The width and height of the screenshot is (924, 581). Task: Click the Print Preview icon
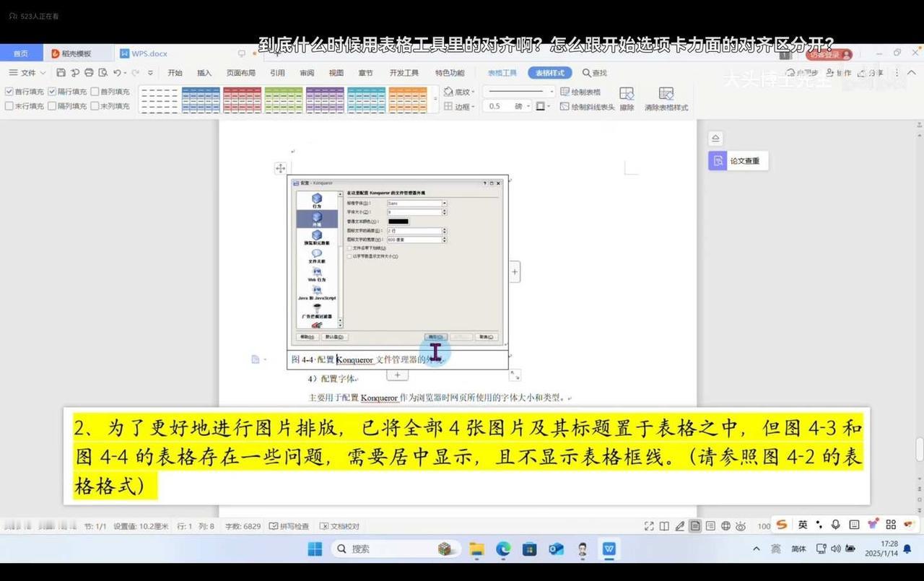tap(103, 73)
